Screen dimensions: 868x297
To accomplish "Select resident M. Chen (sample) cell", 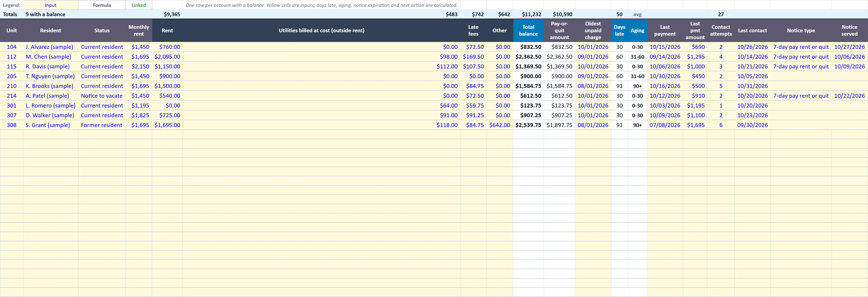I will (x=50, y=57).
